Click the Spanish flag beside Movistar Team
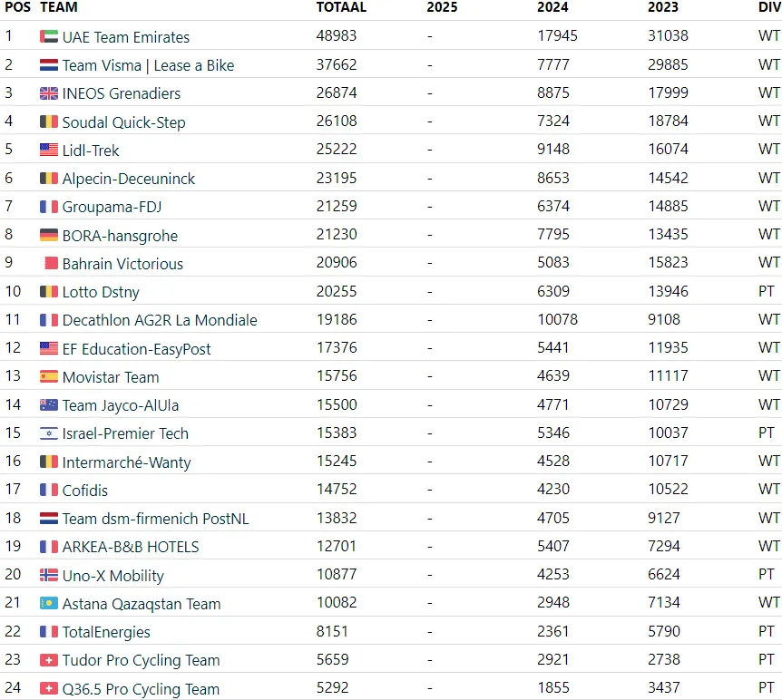782x700 pixels. (49, 376)
